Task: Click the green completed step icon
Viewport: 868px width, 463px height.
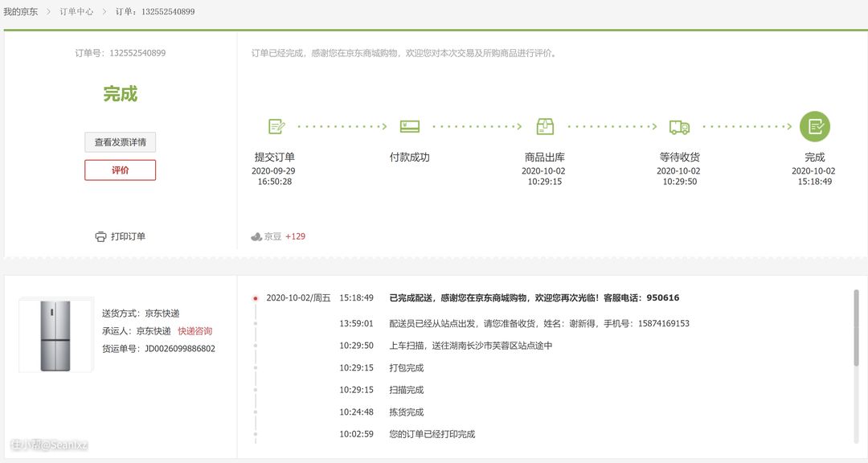Action: (x=815, y=126)
